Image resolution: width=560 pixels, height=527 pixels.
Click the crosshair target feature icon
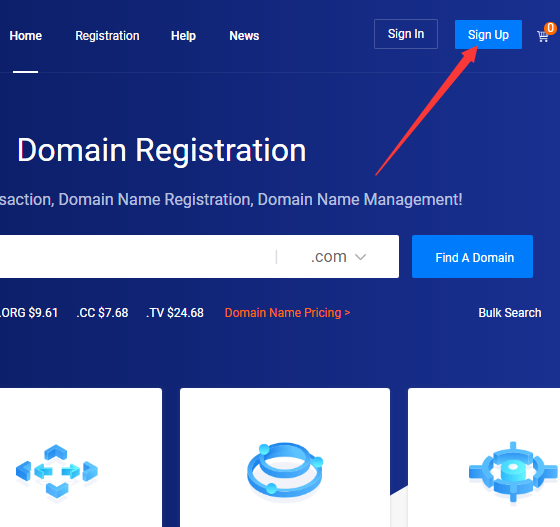(x=513, y=472)
